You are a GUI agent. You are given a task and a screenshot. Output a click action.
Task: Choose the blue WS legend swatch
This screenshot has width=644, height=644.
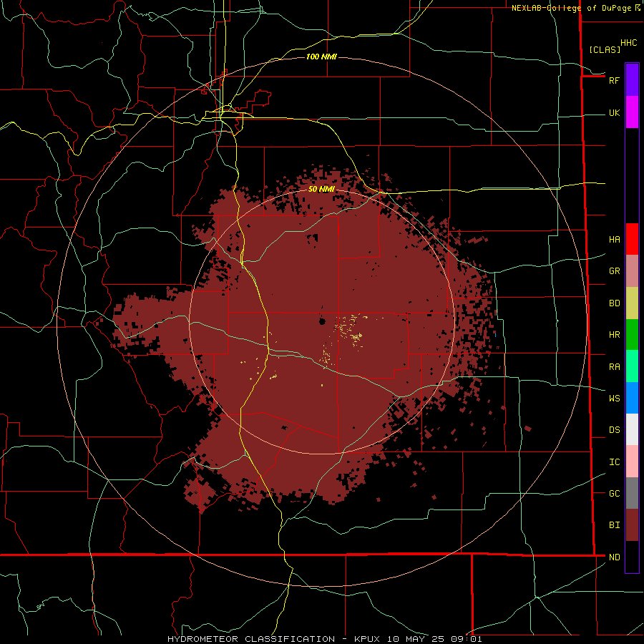(x=632, y=398)
